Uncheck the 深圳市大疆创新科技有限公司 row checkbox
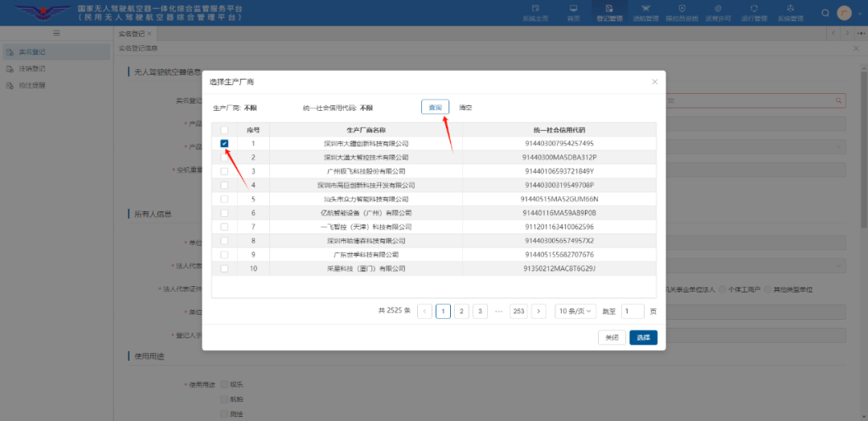This screenshot has width=868, height=421. pyautogui.click(x=224, y=144)
